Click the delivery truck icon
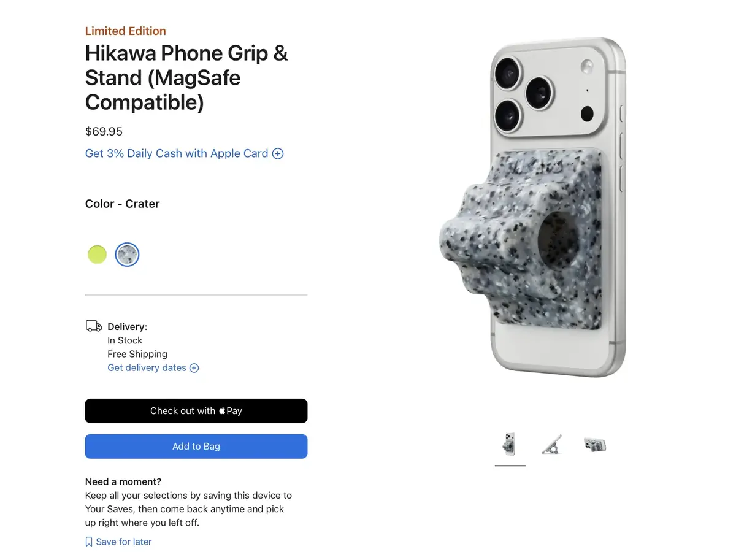 [x=93, y=326]
